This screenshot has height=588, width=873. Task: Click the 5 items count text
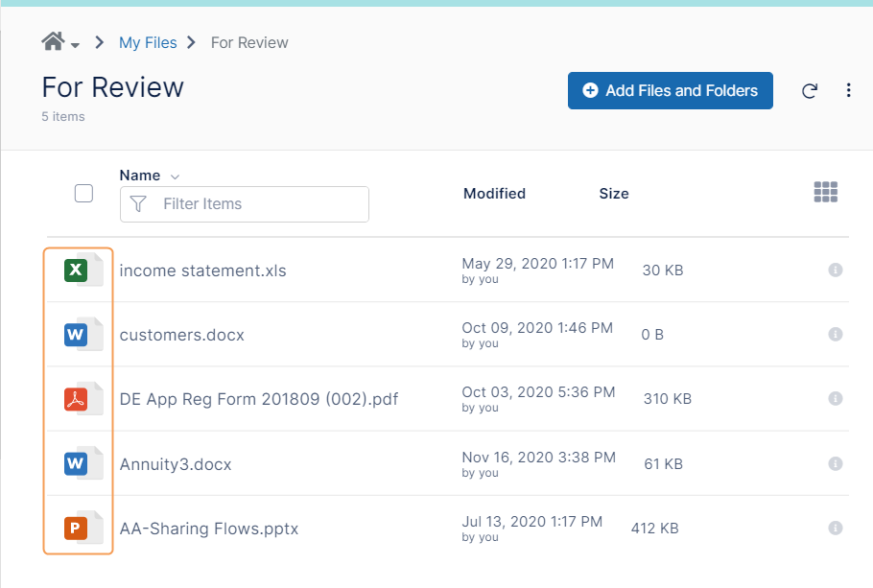63,116
